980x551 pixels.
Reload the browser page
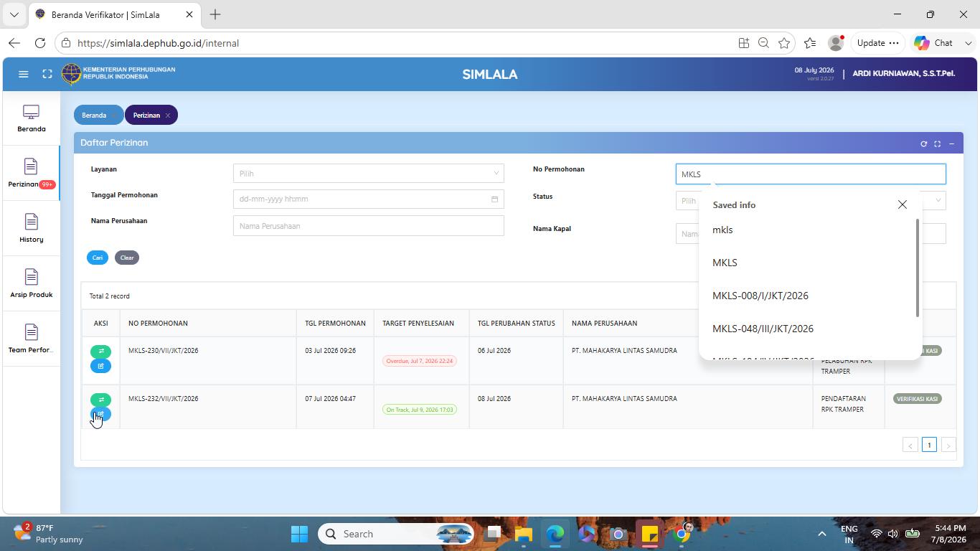tap(40, 43)
